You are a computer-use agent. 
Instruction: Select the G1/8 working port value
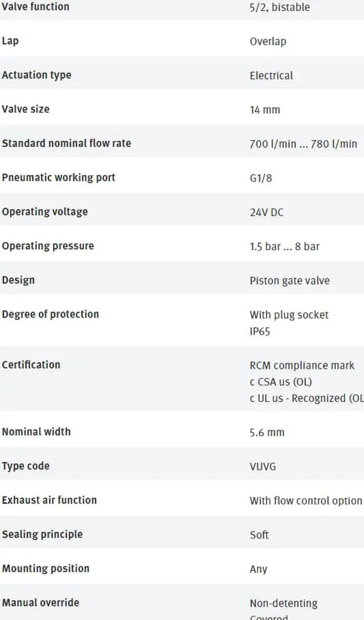pos(260,178)
